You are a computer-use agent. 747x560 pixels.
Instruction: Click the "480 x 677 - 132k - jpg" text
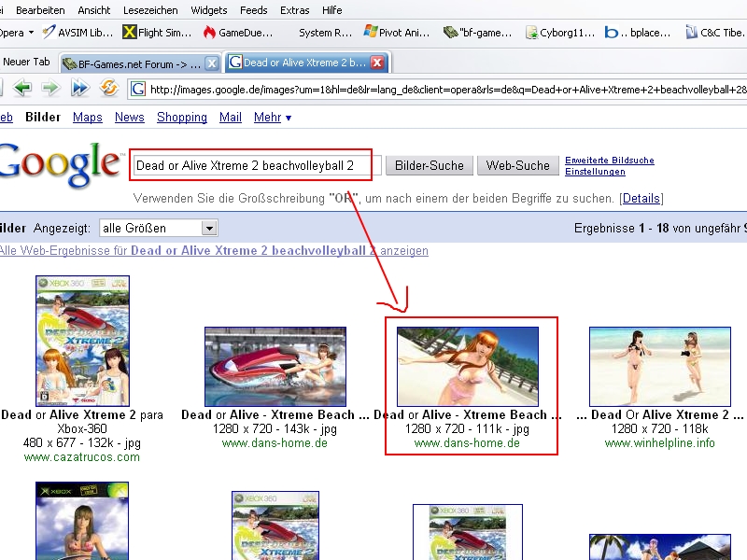[82, 443]
